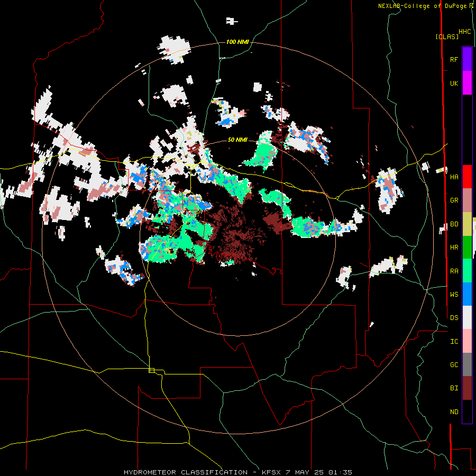Click the 100 NMI range ring label

(x=237, y=42)
